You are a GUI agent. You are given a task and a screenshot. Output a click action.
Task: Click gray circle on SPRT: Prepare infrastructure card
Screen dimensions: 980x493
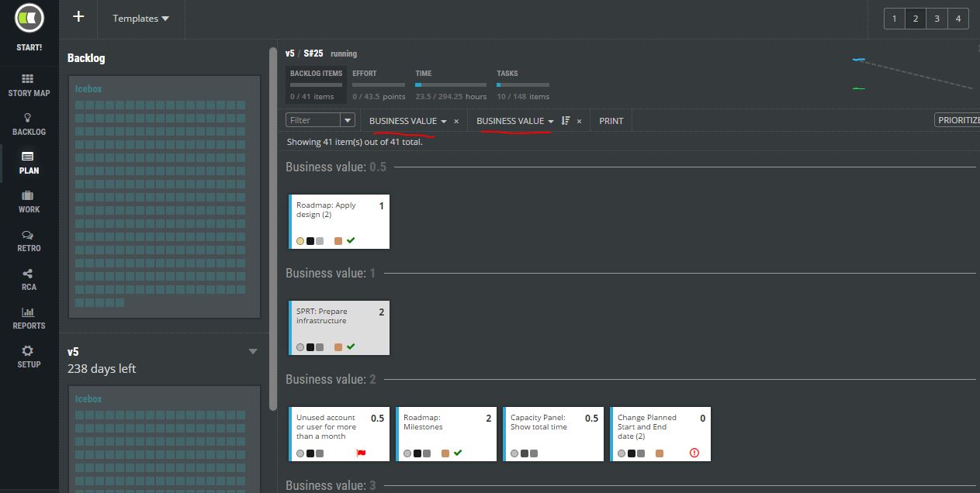300,347
